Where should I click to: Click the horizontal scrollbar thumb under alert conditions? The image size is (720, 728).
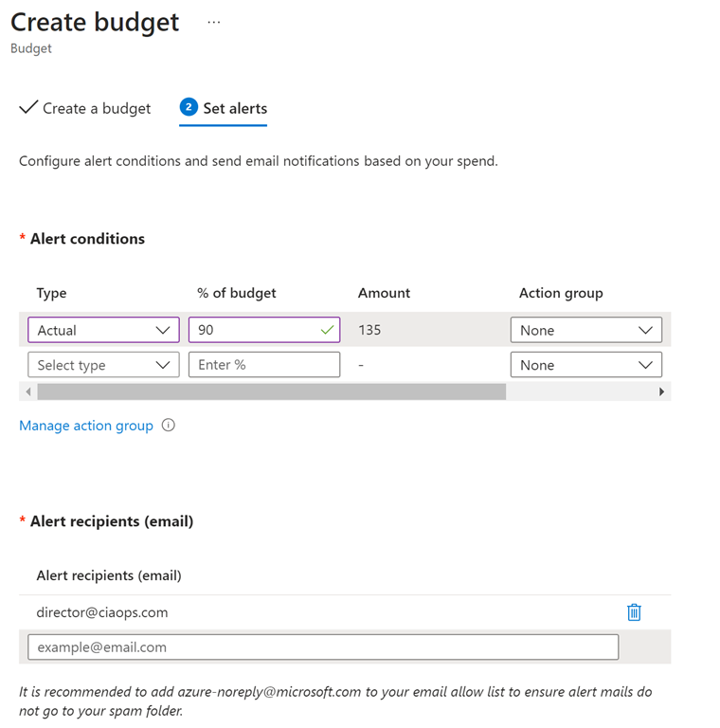271,391
